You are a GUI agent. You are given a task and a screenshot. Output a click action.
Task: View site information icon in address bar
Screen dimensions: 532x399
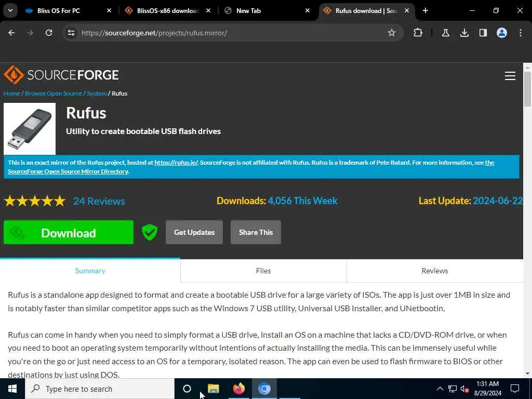(x=71, y=33)
